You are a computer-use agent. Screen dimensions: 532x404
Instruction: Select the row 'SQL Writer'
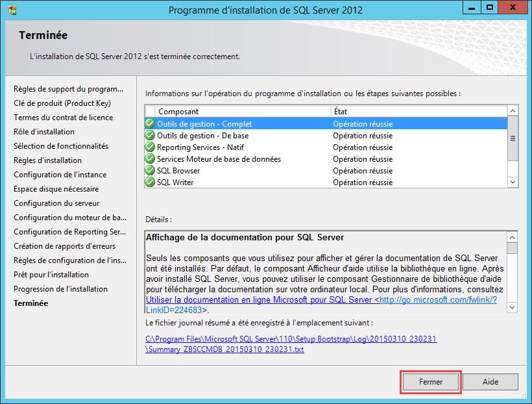(326, 182)
